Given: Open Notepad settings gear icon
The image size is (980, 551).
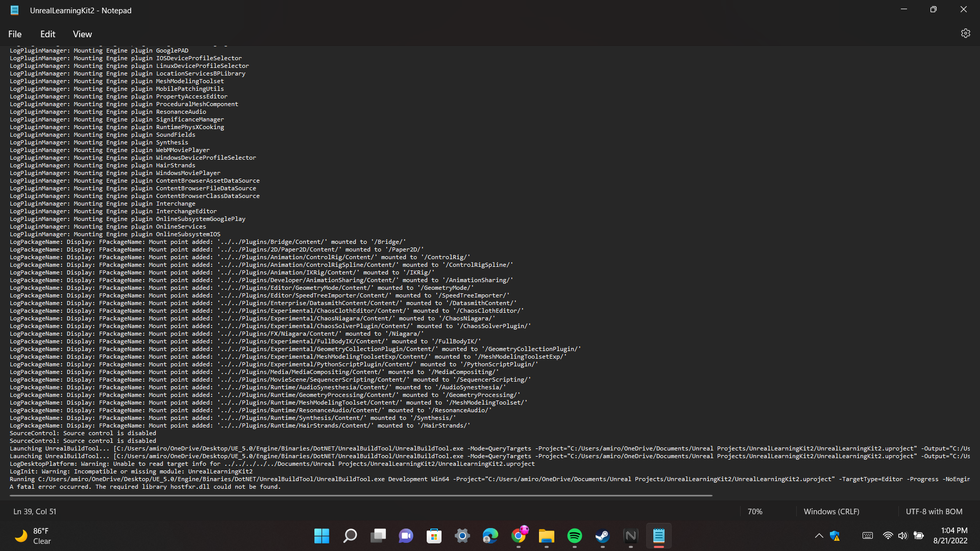Looking at the screenshot, I should click(965, 33).
